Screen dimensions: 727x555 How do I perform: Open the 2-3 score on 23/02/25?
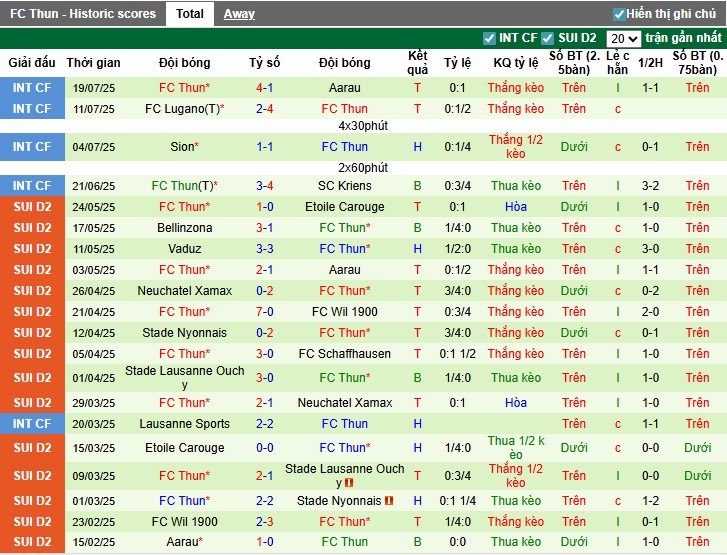(264, 522)
